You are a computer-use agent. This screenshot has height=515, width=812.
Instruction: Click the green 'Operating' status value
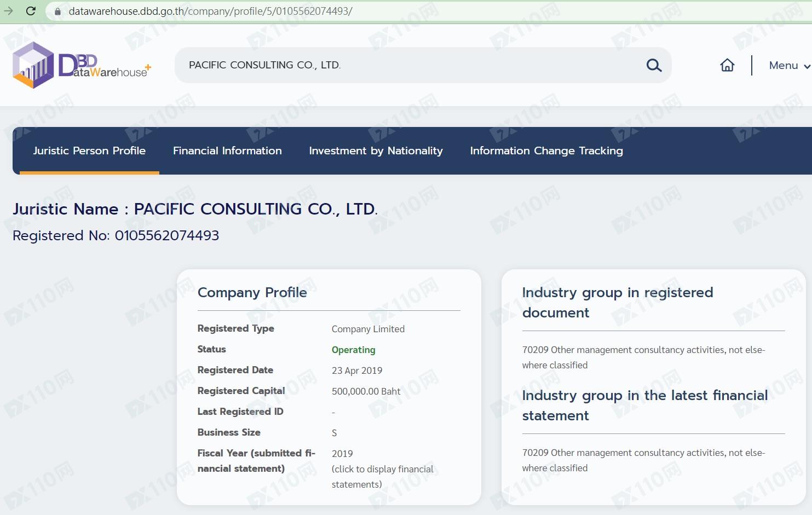click(x=353, y=350)
